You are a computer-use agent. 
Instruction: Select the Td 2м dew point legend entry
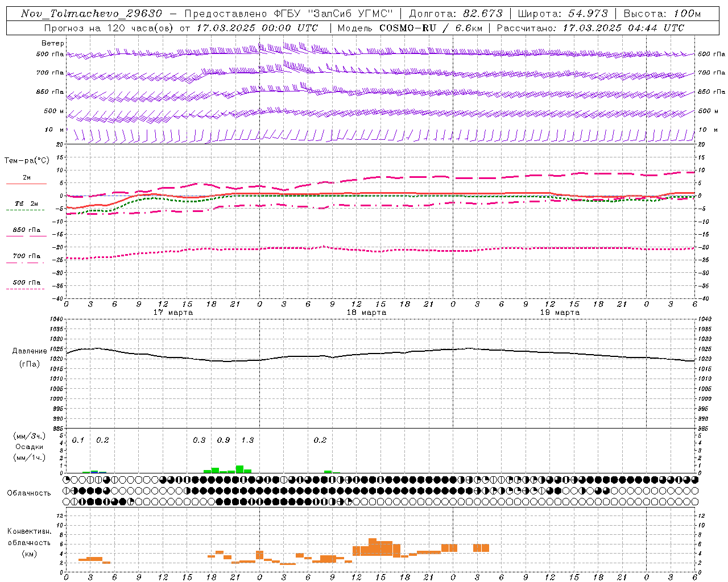[27, 203]
